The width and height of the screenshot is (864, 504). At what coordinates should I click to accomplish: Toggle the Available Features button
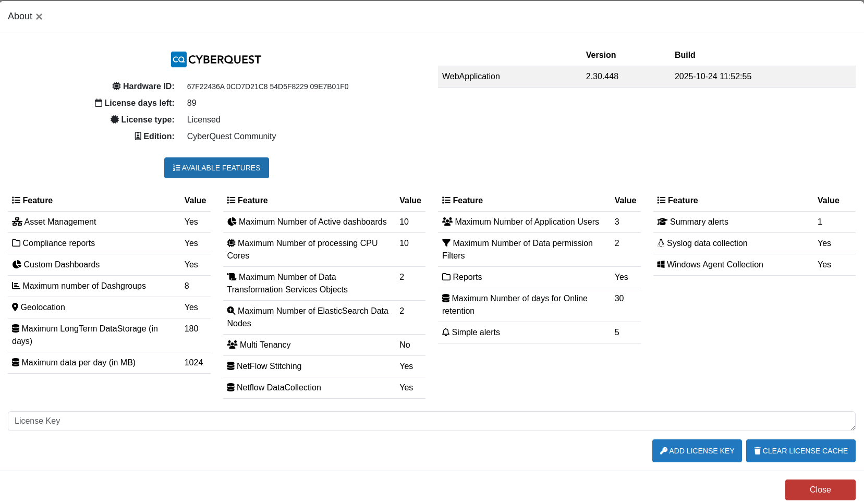coord(216,168)
